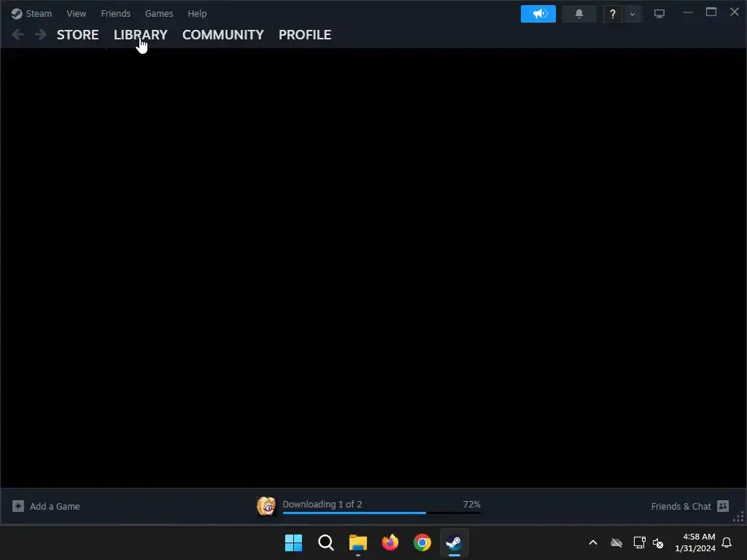Expand the account dropdown chevron
Screen dimensions: 747x560
632,14
